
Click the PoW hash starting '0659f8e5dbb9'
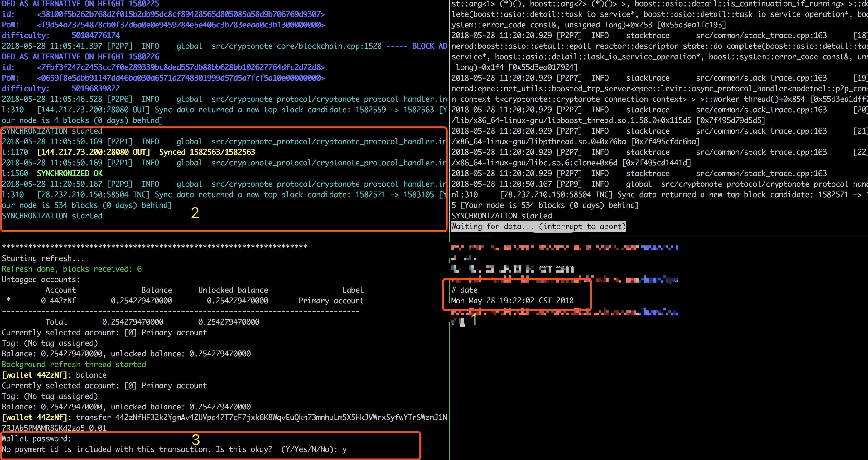pos(181,78)
